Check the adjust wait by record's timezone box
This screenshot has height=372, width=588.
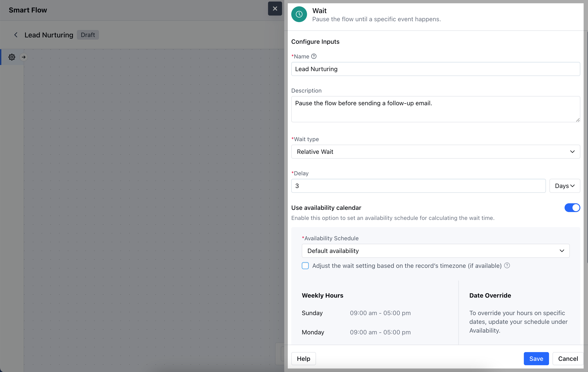click(x=305, y=266)
